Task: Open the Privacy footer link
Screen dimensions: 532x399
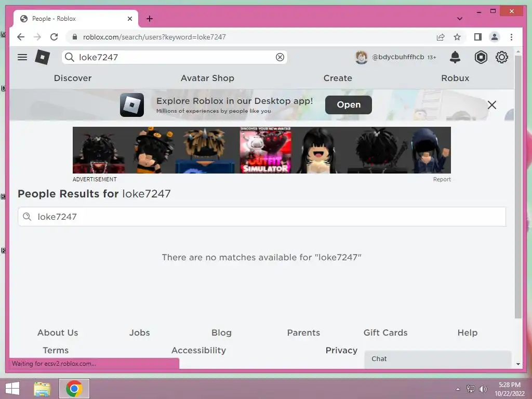Action: [x=341, y=350]
